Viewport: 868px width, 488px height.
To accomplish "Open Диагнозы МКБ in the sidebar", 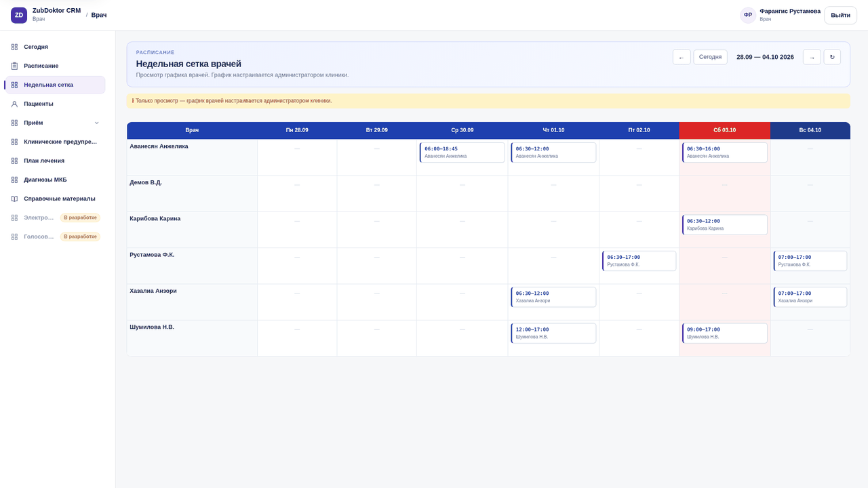I will [x=54, y=180].
